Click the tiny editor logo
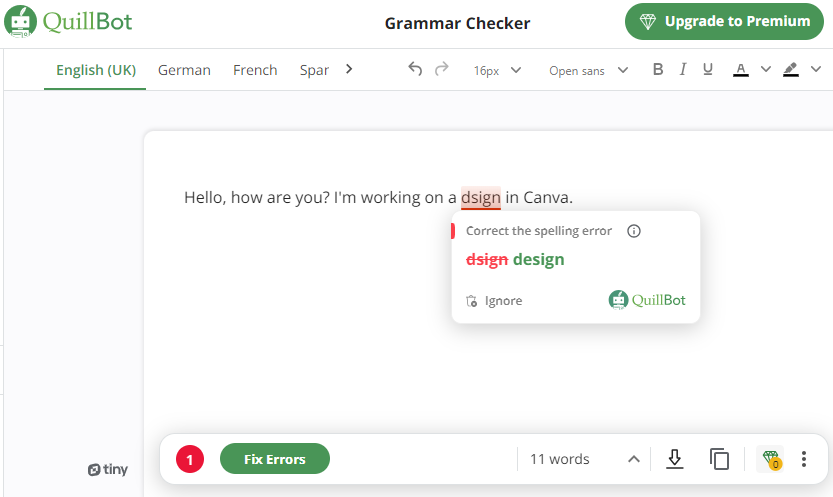This screenshot has height=497, width=833. (x=108, y=469)
